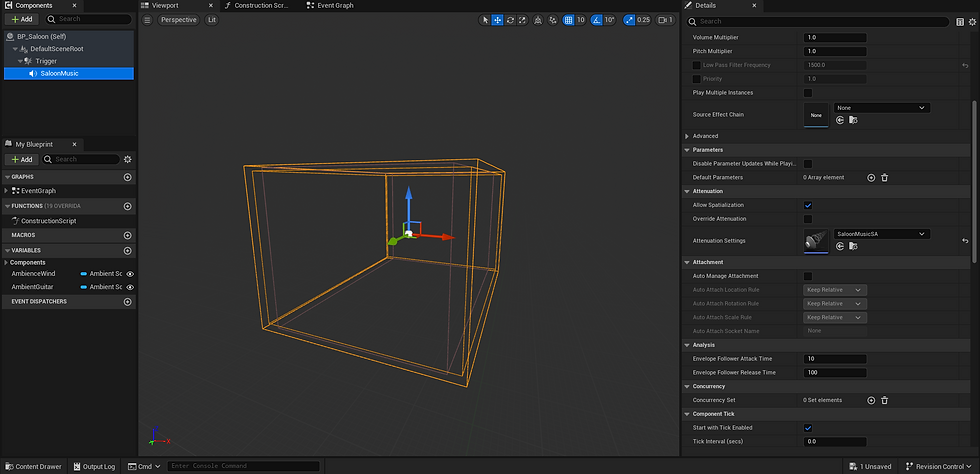980x474 pixels.
Task: Open the Lit view mode dropdown
Action: click(x=212, y=20)
